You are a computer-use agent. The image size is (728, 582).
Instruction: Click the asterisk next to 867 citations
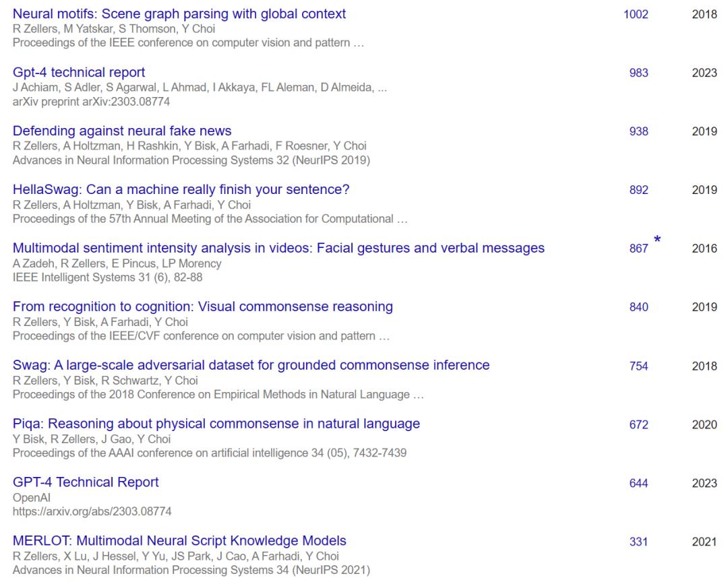pos(657,240)
